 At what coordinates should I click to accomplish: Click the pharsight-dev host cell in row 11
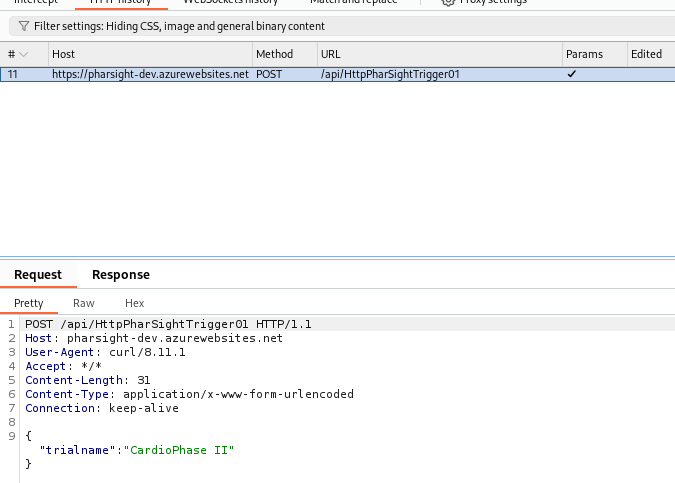pos(150,74)
